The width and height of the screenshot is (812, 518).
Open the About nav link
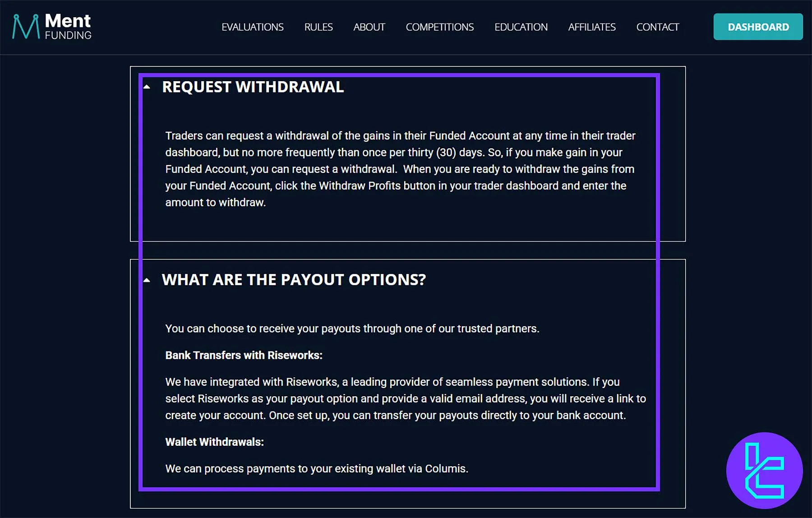[369, 27]
